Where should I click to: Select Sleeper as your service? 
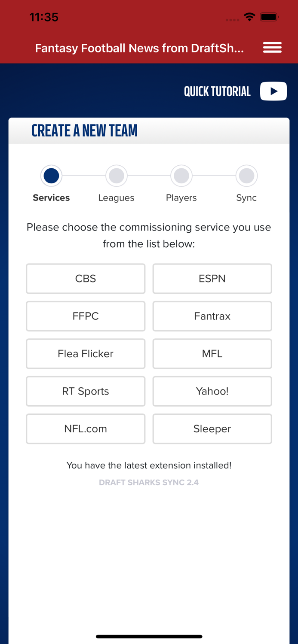pos(212,428)
